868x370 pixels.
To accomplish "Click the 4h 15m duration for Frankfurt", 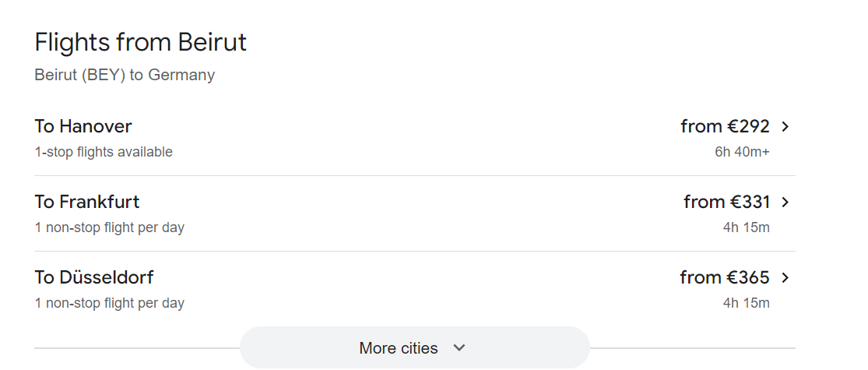I will 746,227.
